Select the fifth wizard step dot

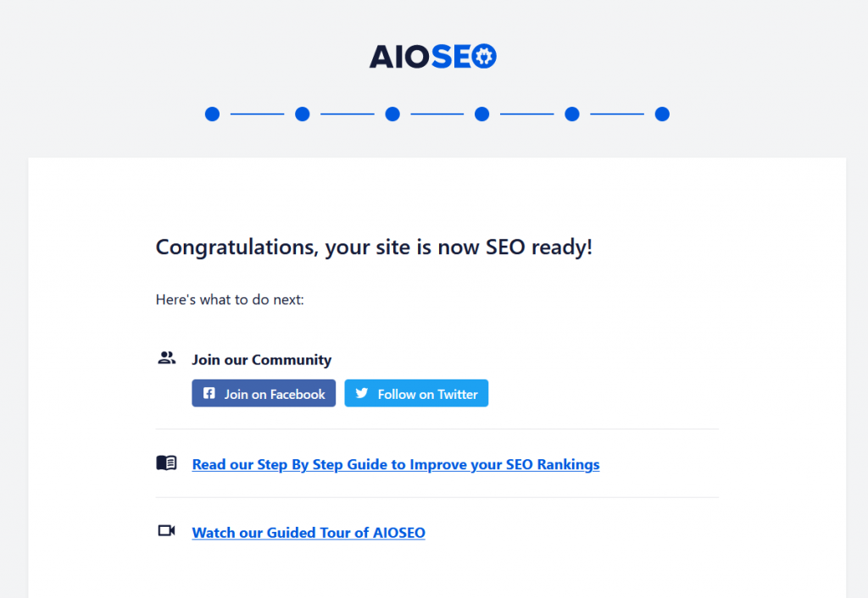pyautogui.click(x=572, y=114)
